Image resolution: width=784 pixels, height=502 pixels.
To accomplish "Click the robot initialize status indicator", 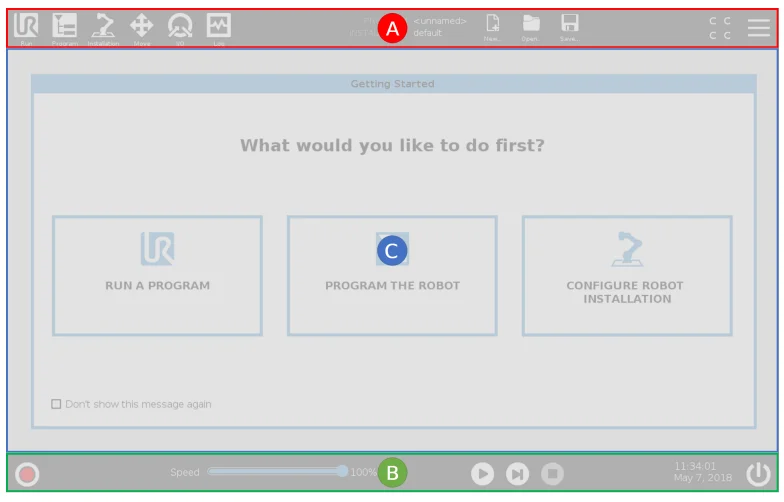I will pos(28,474).
